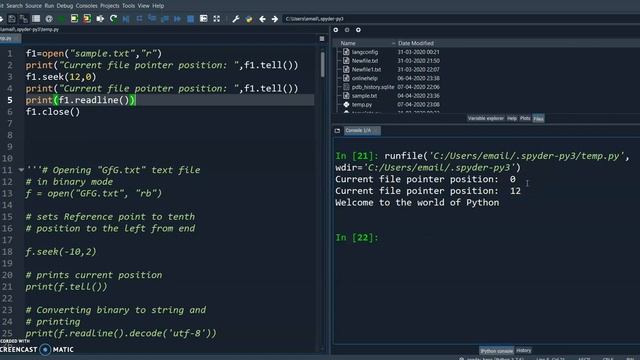This screenshot has height=360, width=640.
Task: Open the Search menu
Action: coord(14,6)
